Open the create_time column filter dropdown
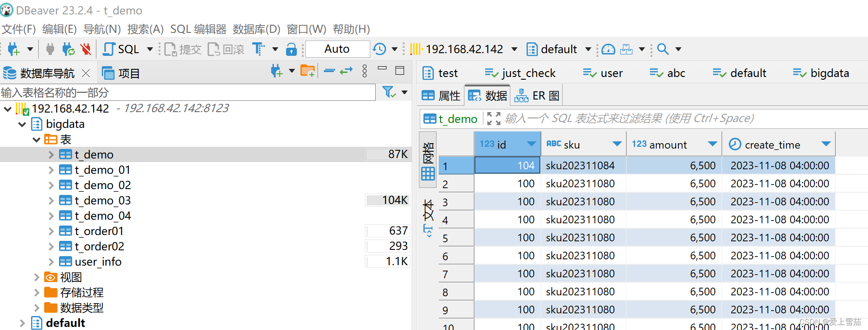 coord(826,144)
